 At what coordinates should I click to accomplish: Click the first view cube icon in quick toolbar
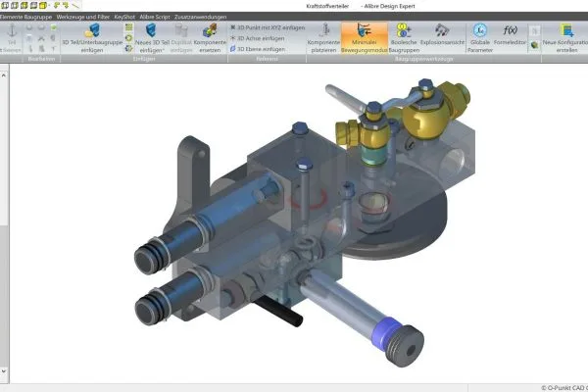click(x=5, y=5)
